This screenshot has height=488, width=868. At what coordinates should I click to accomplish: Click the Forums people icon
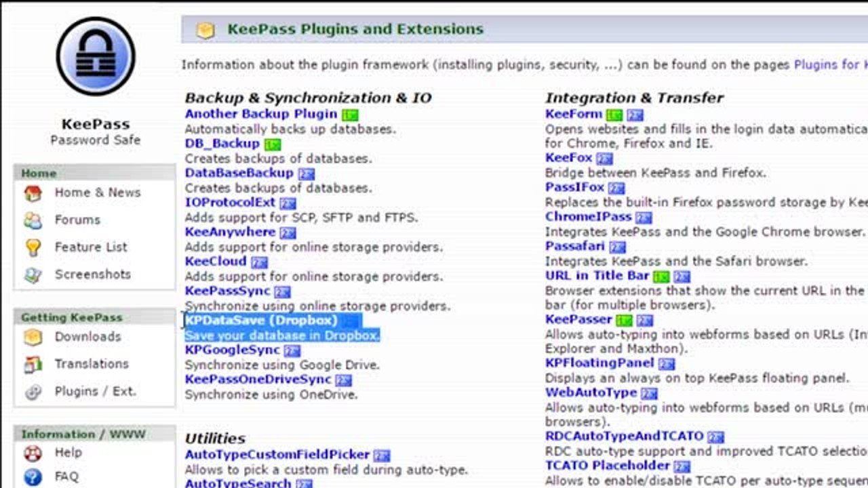click(x=33, y=220)
